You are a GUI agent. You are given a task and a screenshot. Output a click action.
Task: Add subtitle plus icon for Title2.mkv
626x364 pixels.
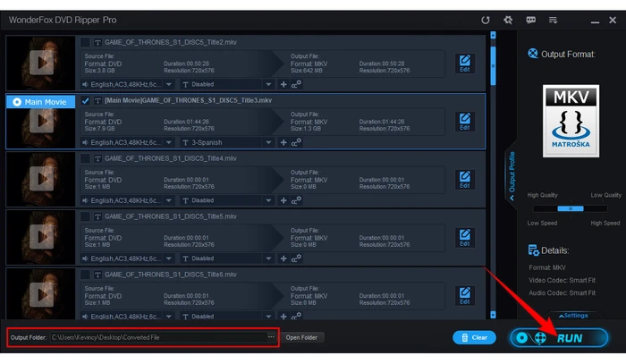[x=283, y=85]
